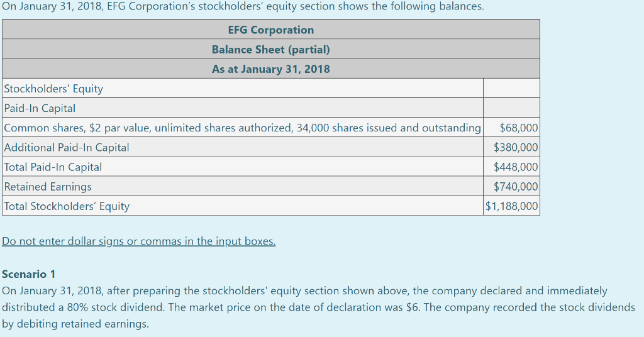The height and width of the screenshot is (337, 644).
Task: Select the Additional Paid-In Capital label
Action: pos(67,147)
